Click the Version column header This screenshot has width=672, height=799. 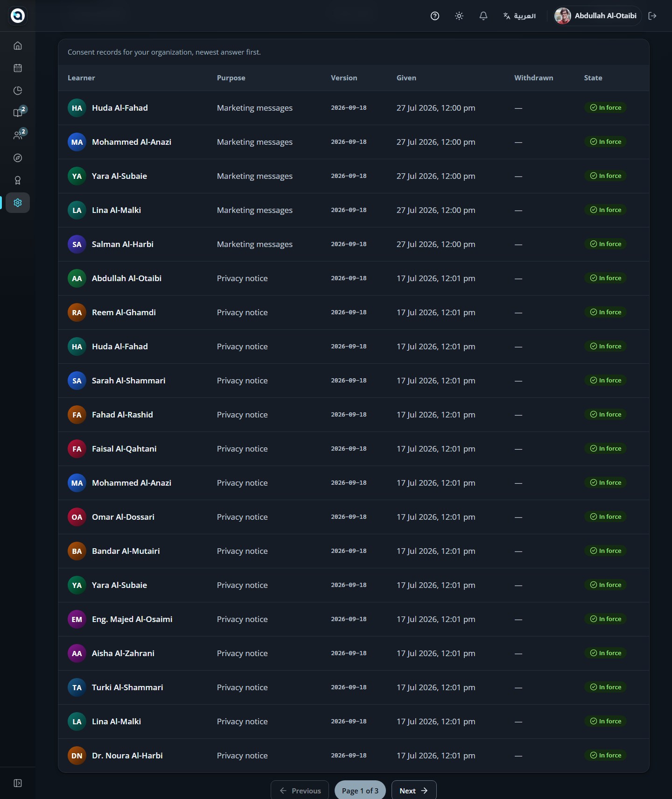(344, 78)
